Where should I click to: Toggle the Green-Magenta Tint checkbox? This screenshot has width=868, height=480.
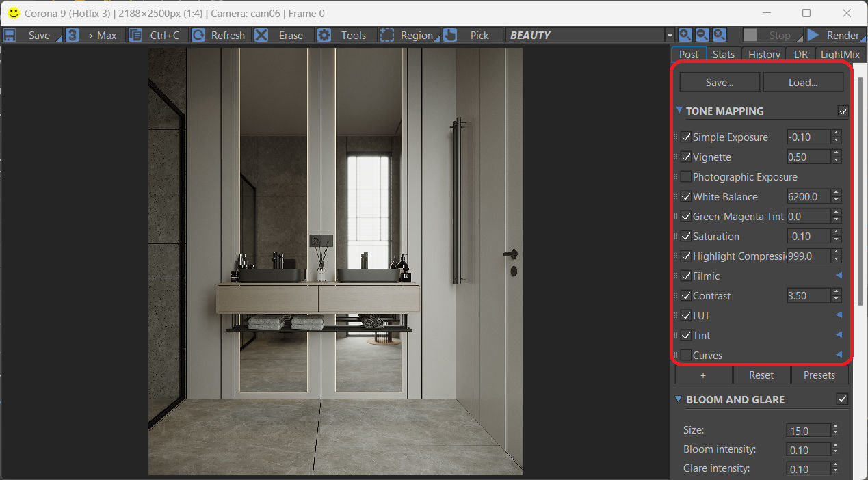click(686, 216)
